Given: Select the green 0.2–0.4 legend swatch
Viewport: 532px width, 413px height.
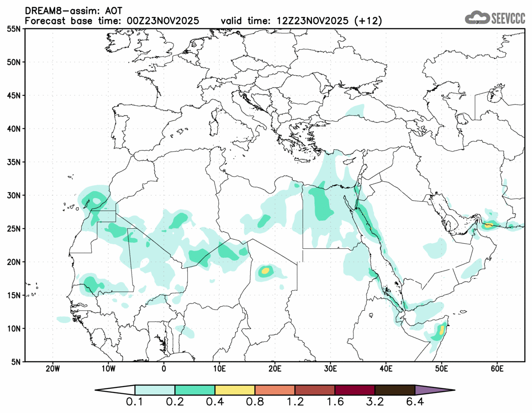Looking at the screenshot, I should coord(195,390).
